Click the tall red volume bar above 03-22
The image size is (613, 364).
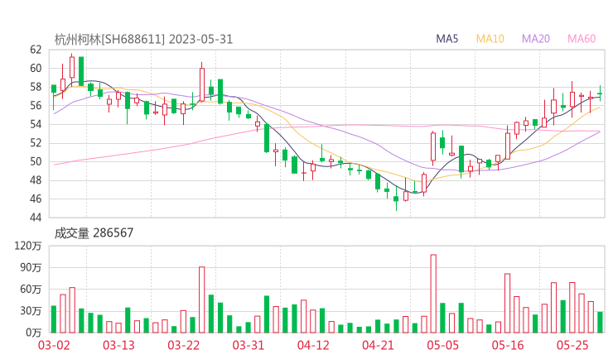pyautogui.click(x=202, y=300)
